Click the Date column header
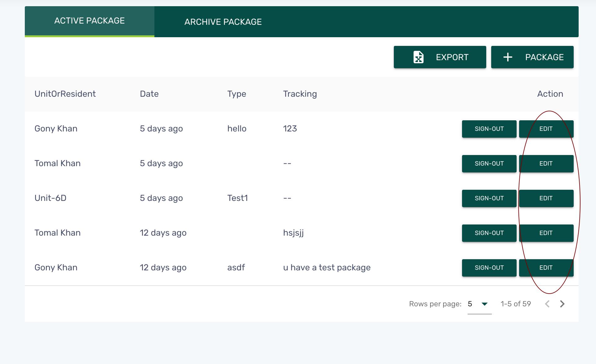 149,94
